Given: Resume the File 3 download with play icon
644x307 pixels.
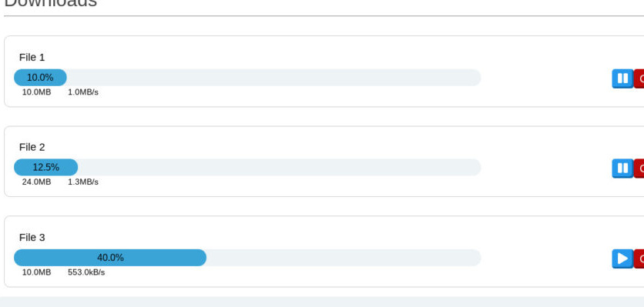Looking at the screenshot, I should pyautogui.click(x=622, y=259).
